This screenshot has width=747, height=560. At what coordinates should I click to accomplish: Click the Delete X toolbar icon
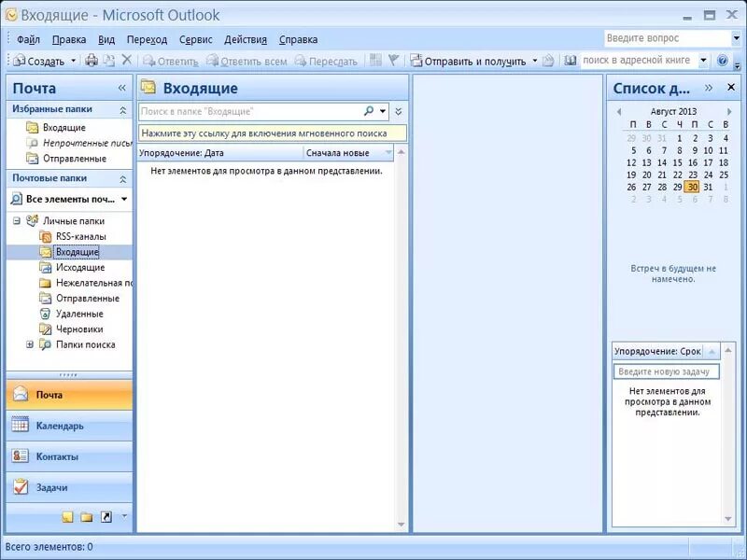(x=127, y=60)
